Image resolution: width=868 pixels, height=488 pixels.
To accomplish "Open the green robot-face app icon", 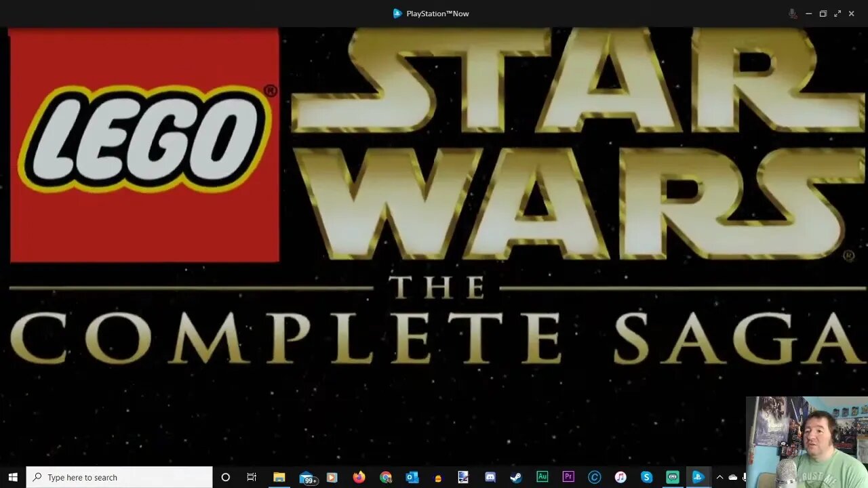I will pos(672,477).
